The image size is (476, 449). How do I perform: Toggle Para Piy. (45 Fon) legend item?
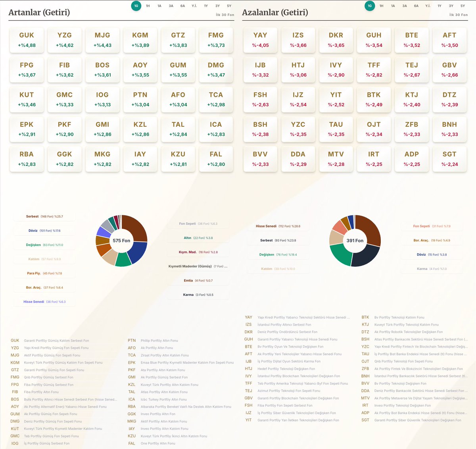44,273
